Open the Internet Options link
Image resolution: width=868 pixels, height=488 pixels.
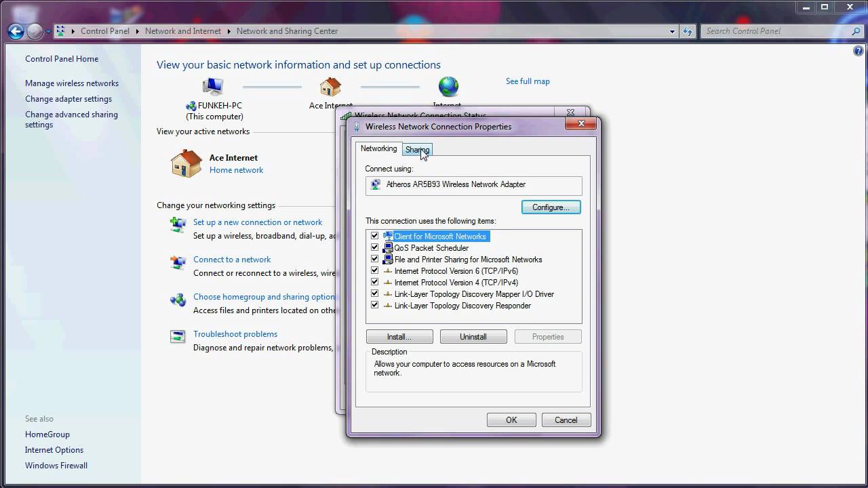(x=54, y=450)
